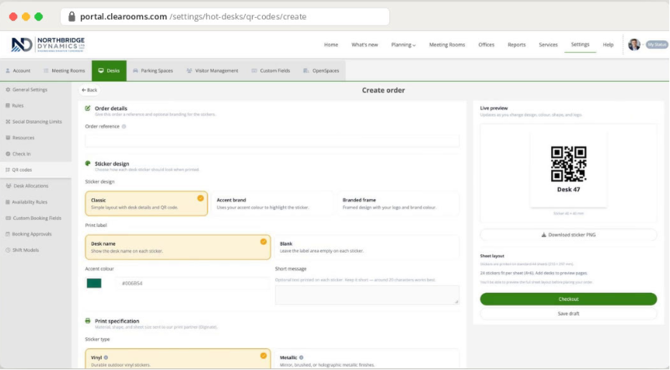Select the Branded frame sticker design
The image size is (670, 370).
398,203
